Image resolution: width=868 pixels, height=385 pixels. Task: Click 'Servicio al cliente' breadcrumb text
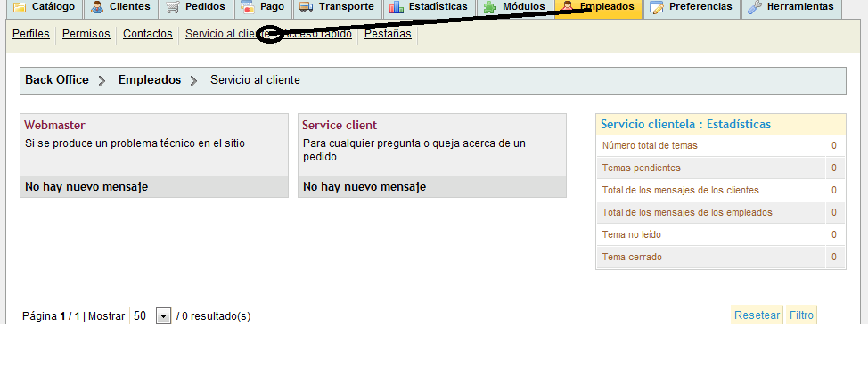tap(255, 80)
